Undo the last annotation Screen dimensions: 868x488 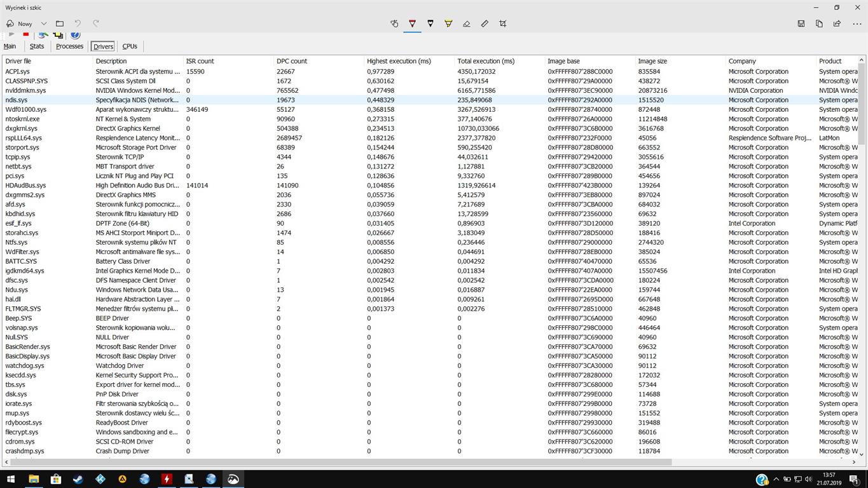coord(77,23)
